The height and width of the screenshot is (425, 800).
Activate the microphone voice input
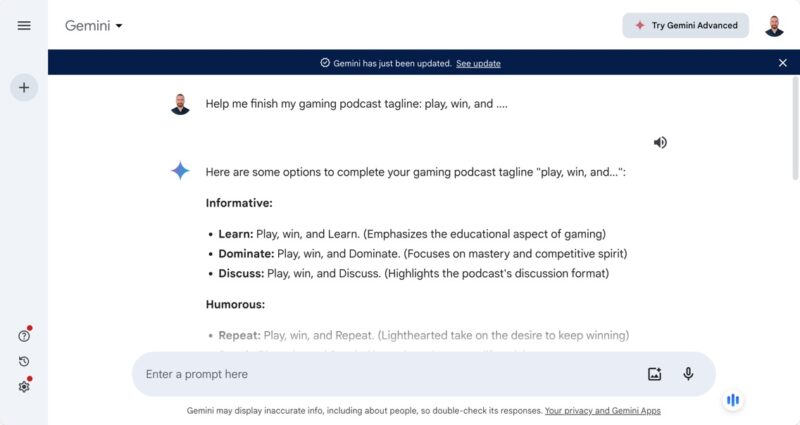(688, 374)
